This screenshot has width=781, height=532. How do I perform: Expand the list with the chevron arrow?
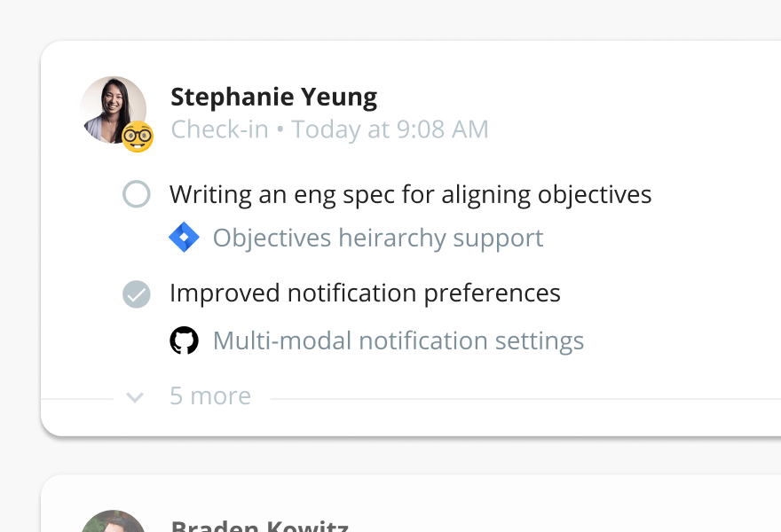point(135,397)
